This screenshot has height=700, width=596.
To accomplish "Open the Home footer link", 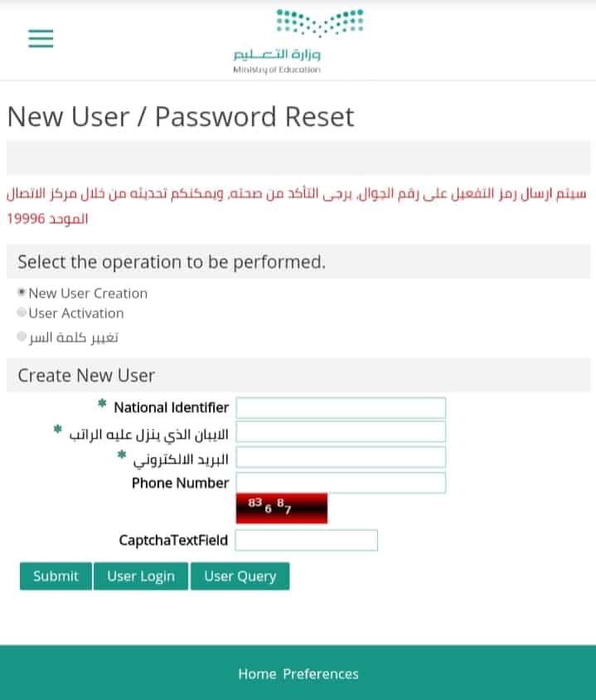I will pyautogui.click(x=257, y=673).
